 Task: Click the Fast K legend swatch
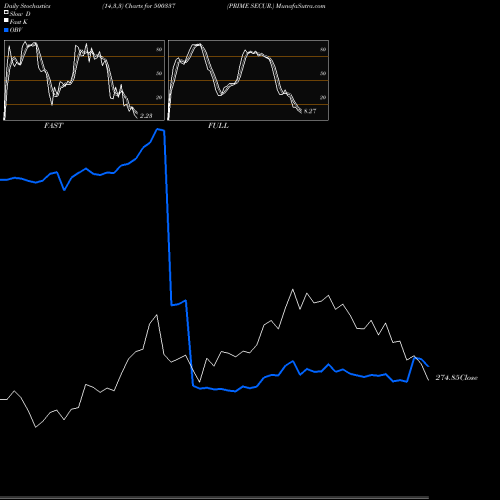(x=6, y=20)
